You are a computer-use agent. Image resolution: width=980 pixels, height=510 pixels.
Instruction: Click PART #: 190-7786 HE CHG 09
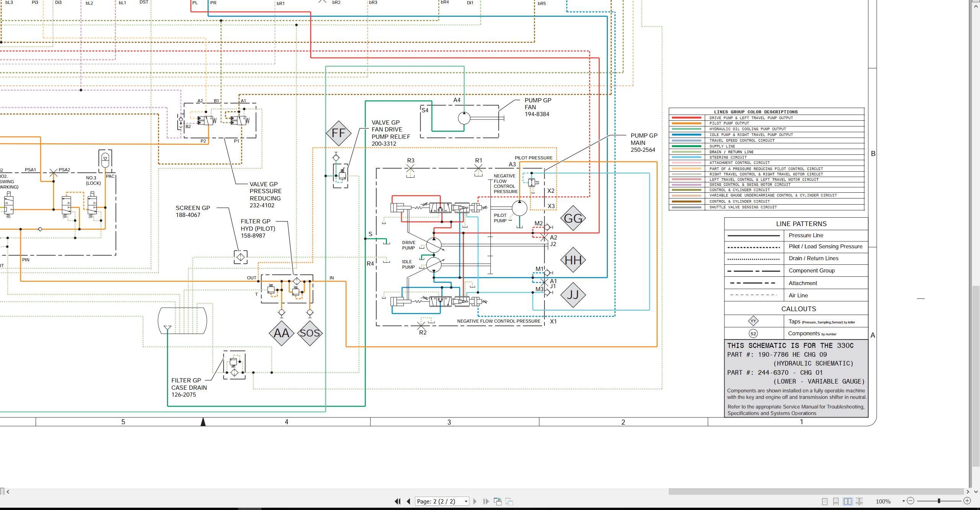point(777,354)
